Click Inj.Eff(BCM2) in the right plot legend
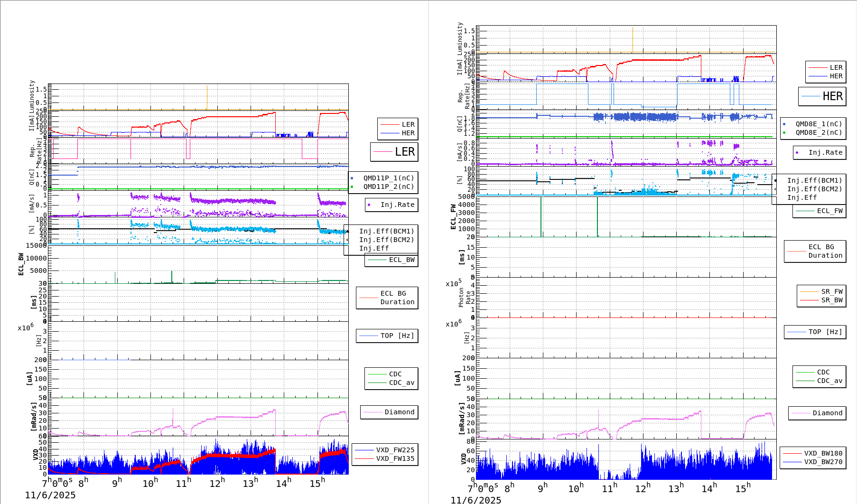The image size is (857, 504). pyautogui.click(x=814, y=189)
